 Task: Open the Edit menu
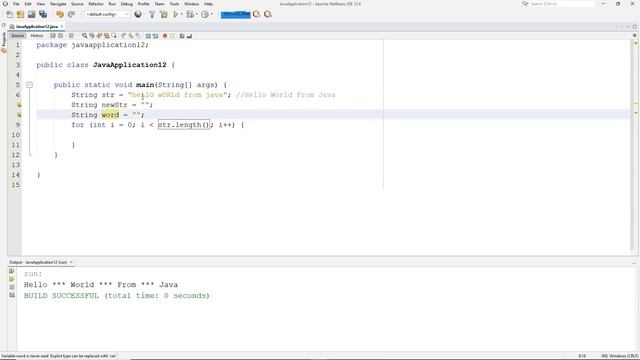tap(28, 4)
